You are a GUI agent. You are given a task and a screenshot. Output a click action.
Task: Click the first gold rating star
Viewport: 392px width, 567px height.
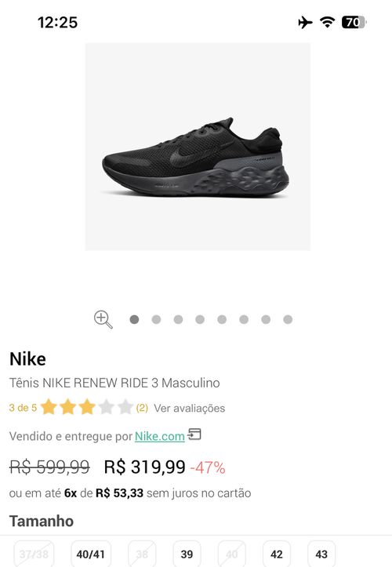(49, 407)
